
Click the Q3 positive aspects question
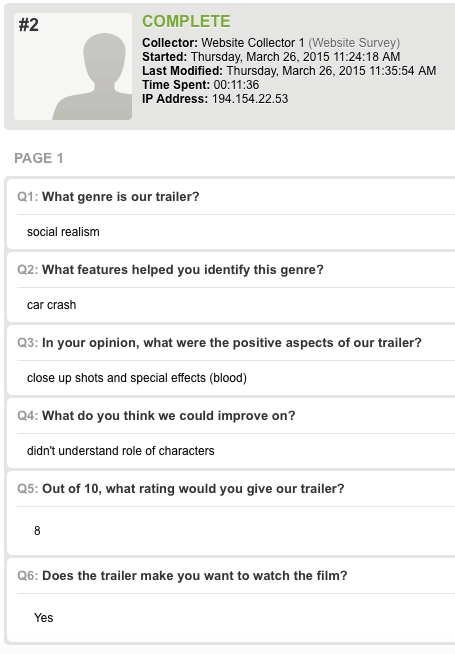click(219, 342)
